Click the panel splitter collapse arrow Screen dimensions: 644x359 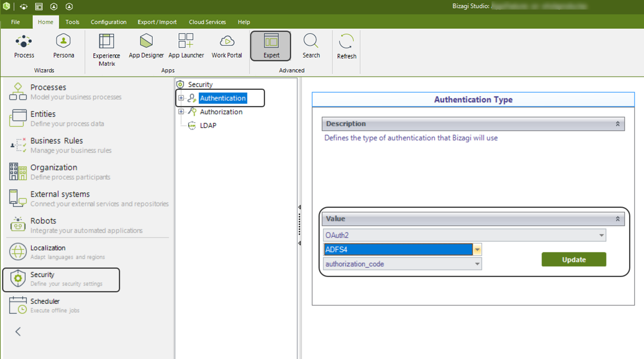click(299, 207)
